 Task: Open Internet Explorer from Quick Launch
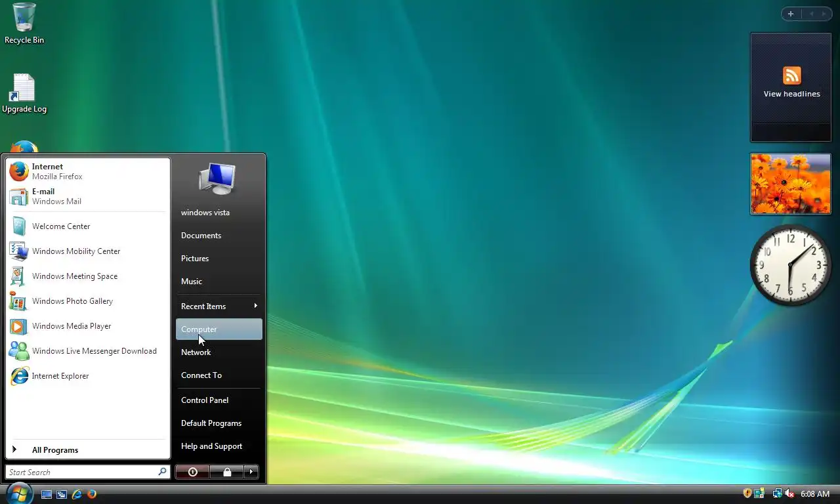pos(77,494)
